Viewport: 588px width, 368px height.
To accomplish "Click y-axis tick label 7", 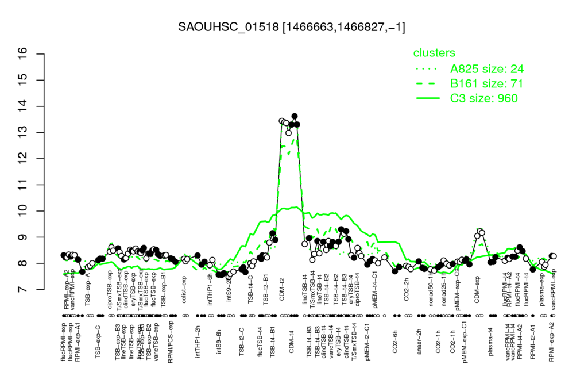I will click(22, 290).
